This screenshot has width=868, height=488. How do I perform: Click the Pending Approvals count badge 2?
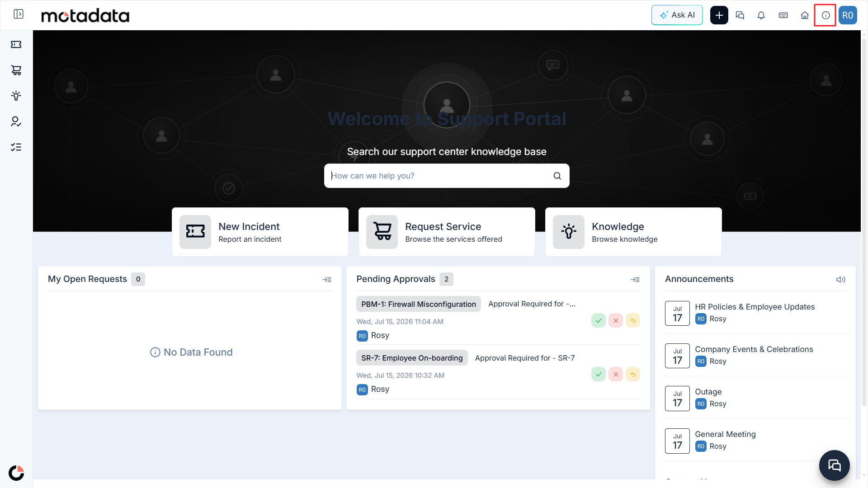[446, 279]
